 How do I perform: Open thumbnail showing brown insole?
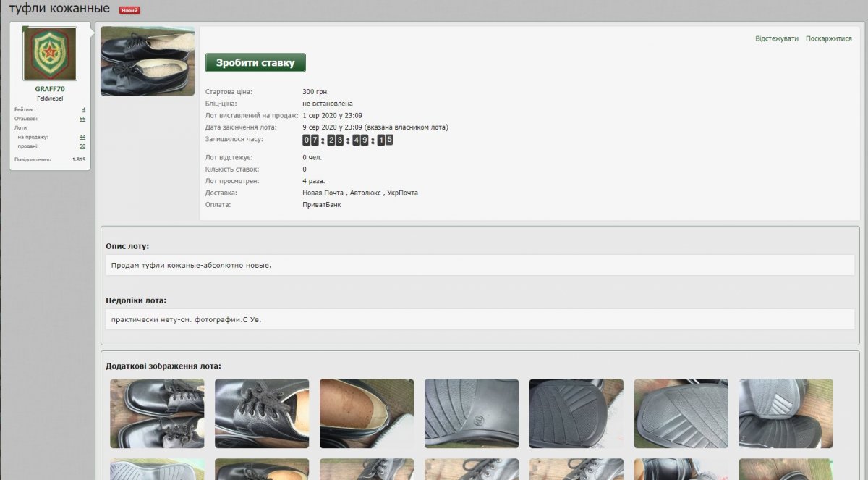point(367,413)
